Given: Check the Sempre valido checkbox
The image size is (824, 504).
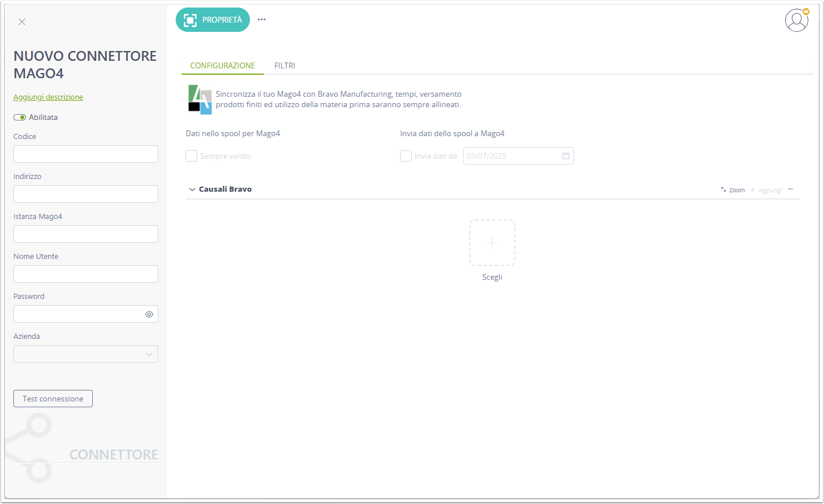Looking at the screenshot, I should [x=191, y=156].
